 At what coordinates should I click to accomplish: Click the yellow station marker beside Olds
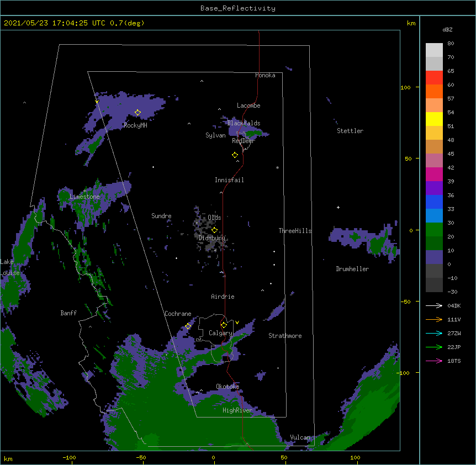[215, 230]
